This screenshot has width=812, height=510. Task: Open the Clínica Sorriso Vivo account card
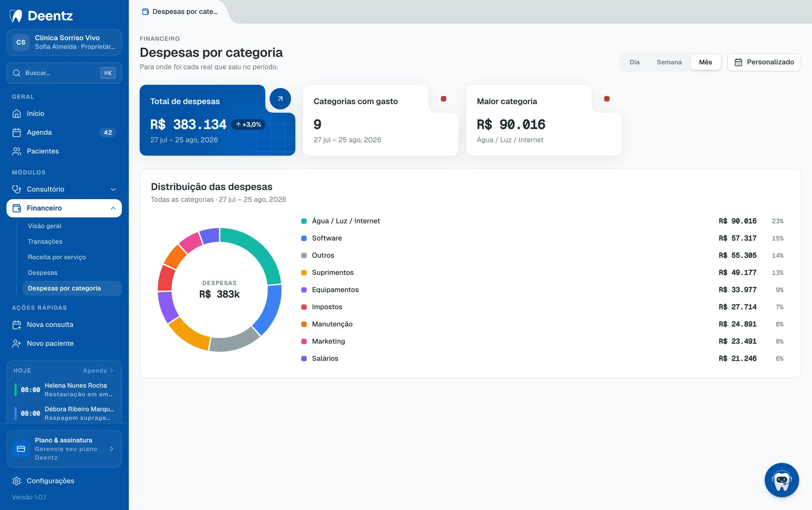click(x=64, y=42)
